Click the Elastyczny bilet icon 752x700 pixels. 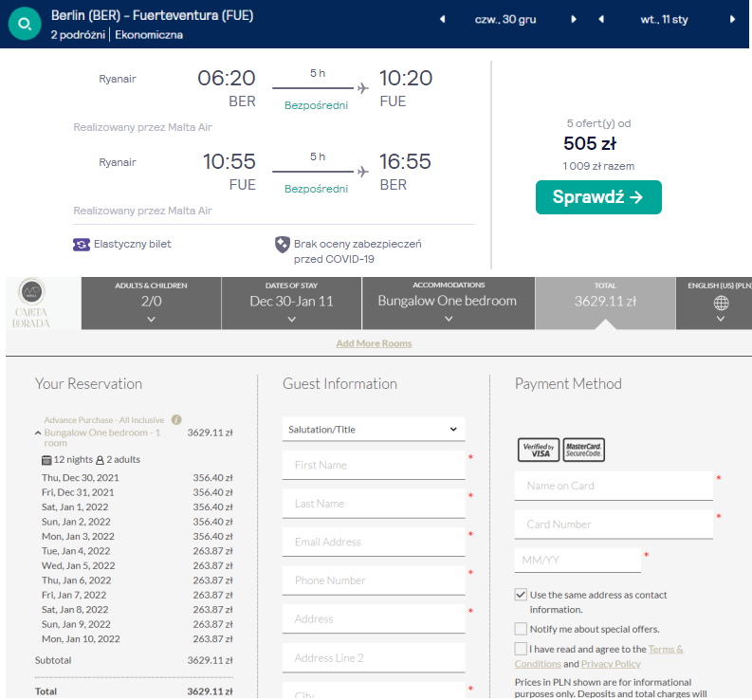[82, 244]
